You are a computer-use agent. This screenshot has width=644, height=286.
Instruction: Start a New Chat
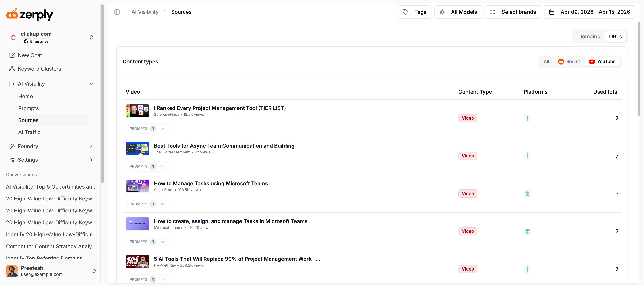point(30,55)
